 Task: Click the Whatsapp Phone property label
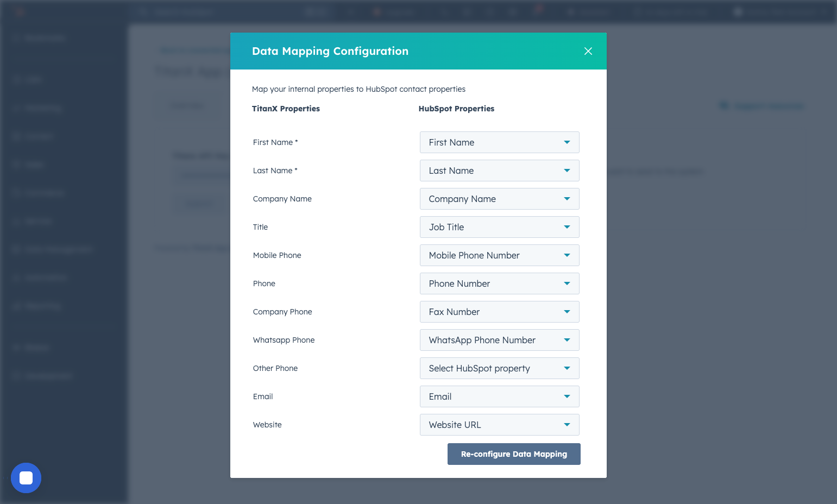pyautogui.click(x=284, y=340)
